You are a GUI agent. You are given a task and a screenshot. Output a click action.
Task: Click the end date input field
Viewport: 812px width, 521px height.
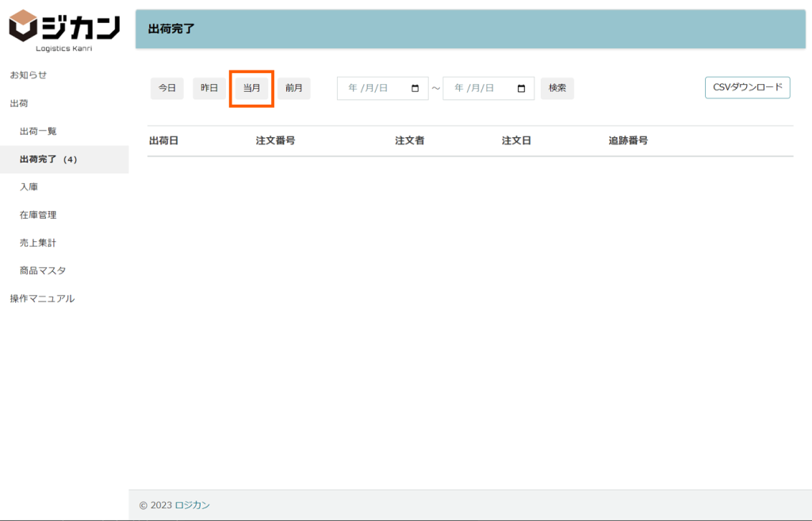(479, 89)
